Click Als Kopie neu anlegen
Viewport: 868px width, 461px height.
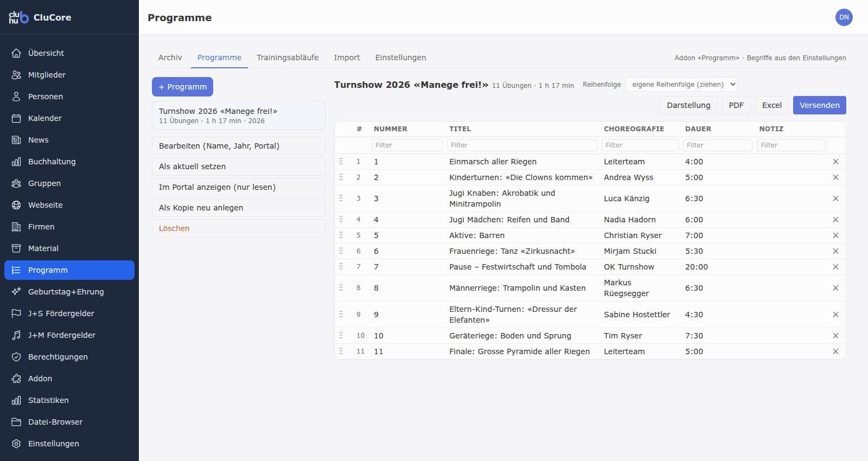239,208
